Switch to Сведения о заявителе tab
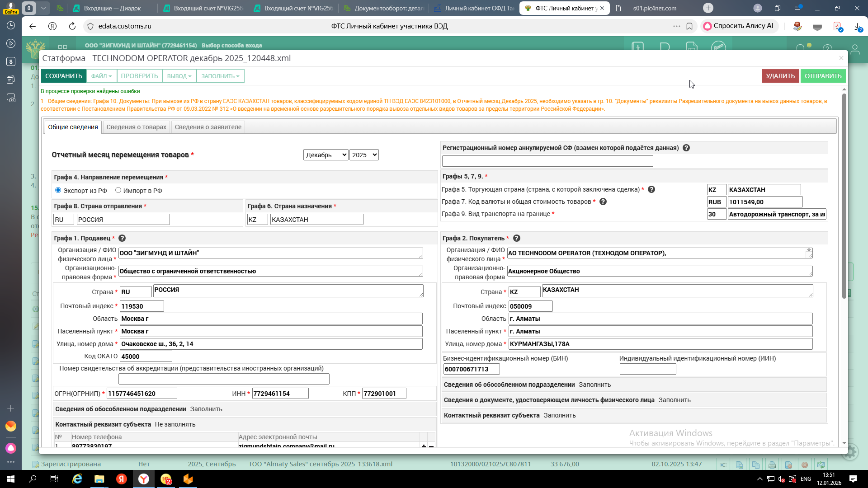This screenshot has height=488, width=868. tap(208, 127)
